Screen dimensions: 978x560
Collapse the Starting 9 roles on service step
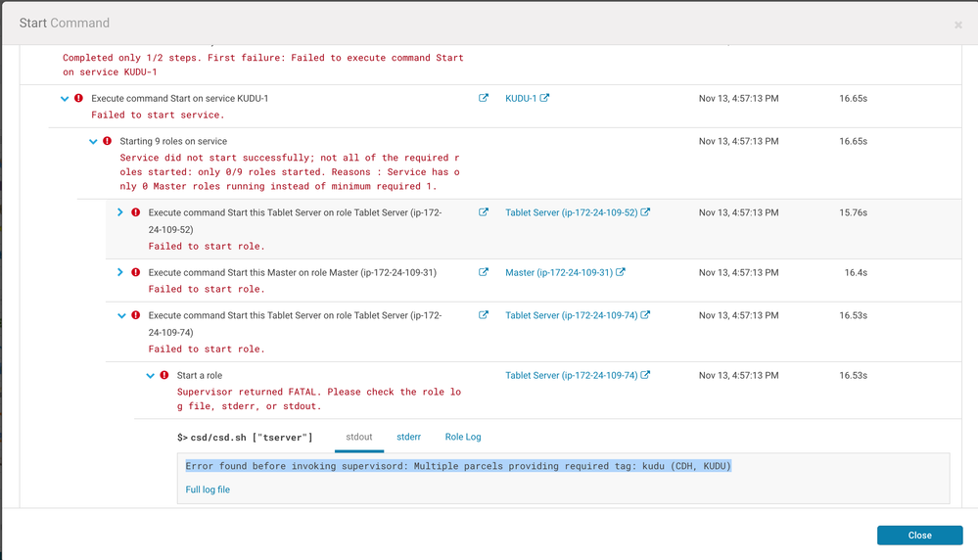(x=93, y=141)
